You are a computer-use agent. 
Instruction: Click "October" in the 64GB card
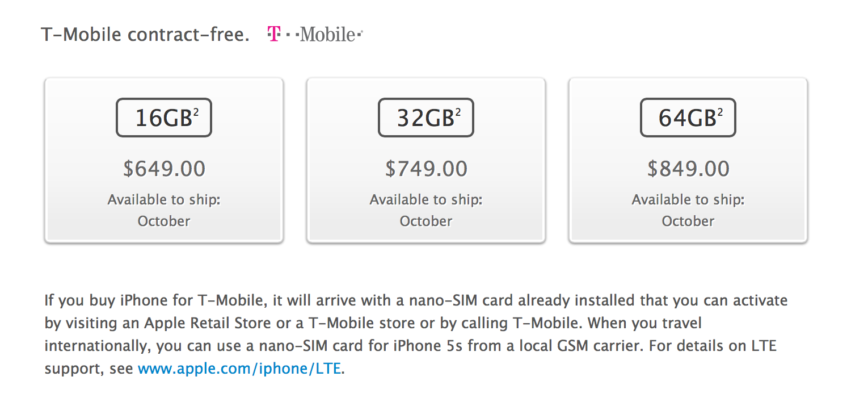pos(688,221)
